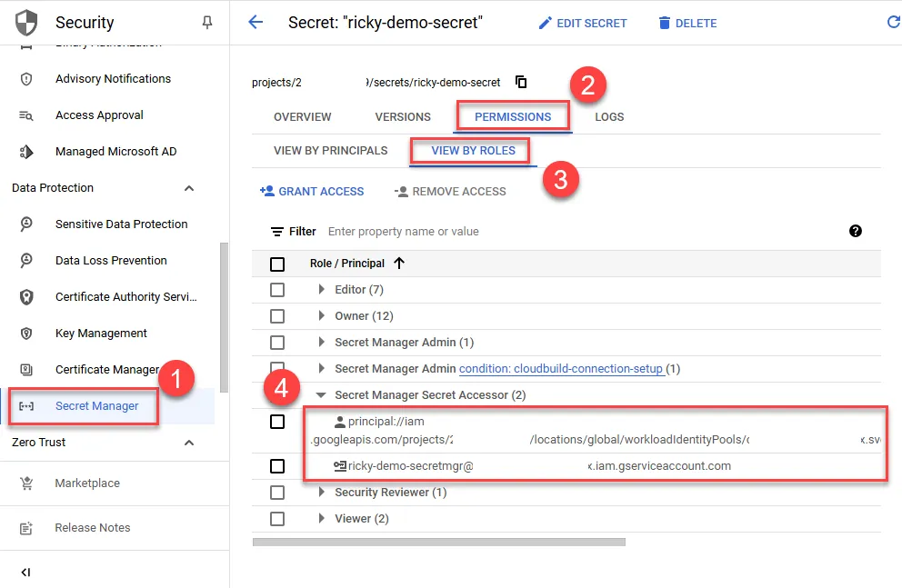Image resolution: width=902 pixels, height=588 pixels.
Task: Open the filter help question-mark icon
Action: tap(856, 231)
